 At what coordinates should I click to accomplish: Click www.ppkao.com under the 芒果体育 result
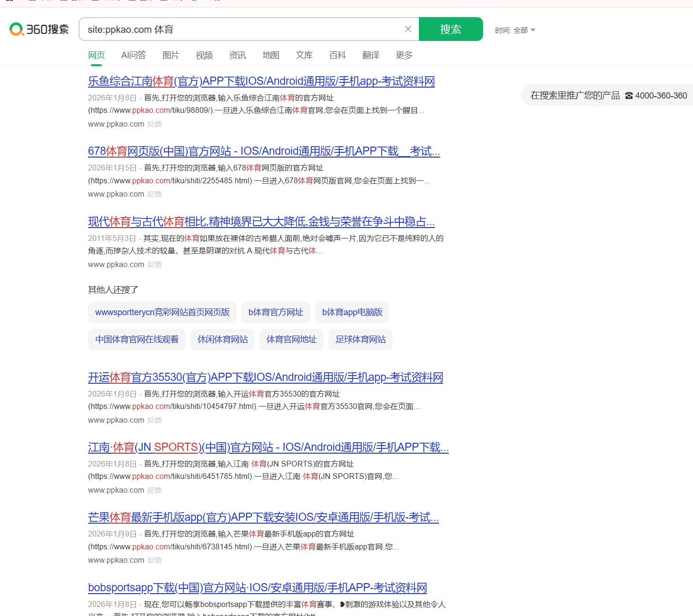coord(116,560)
